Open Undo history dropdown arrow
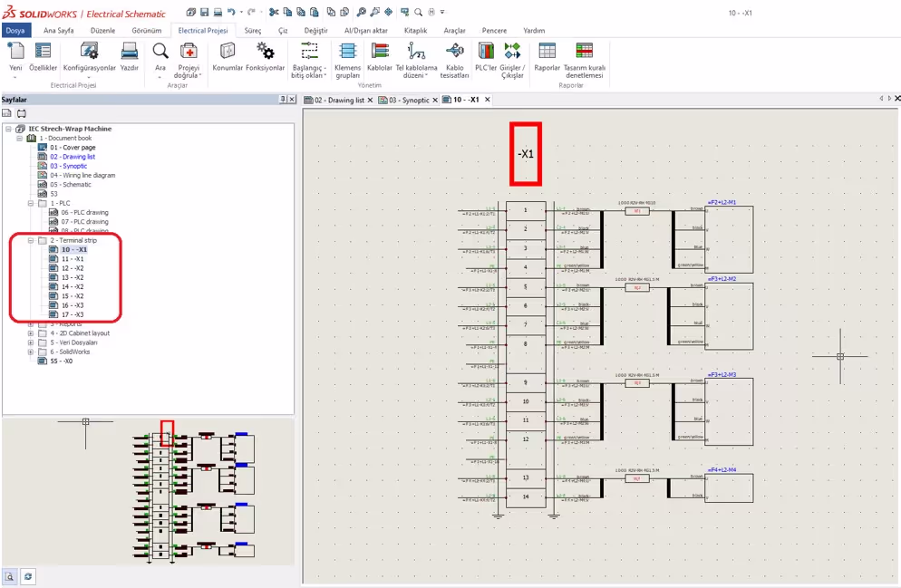 [x=241, y=12]
